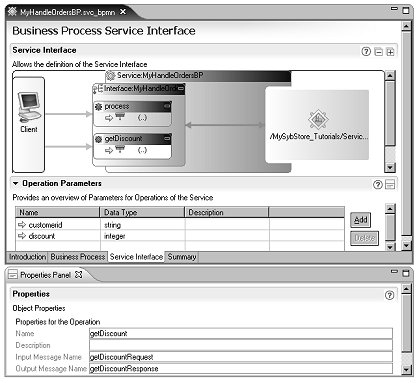Collapse the Operation Parameters section
Image resolution: width=417 pixels, height=383 pixels.
click(15, 183)
